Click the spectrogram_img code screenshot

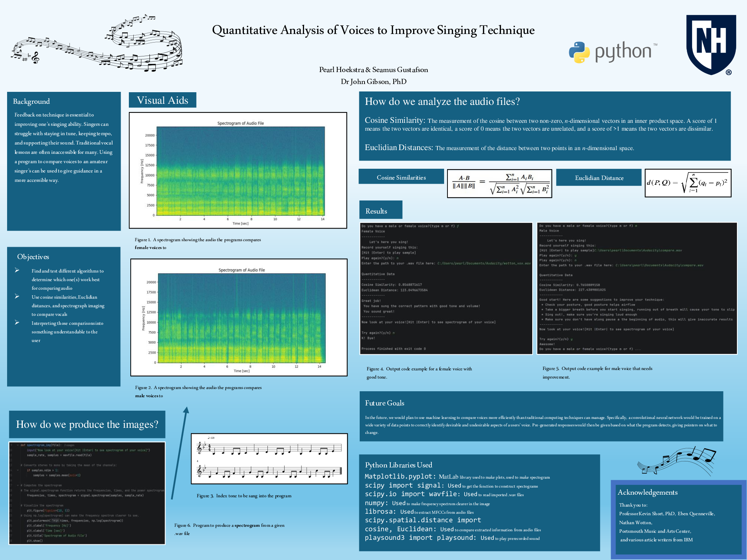tap(87, 493)
